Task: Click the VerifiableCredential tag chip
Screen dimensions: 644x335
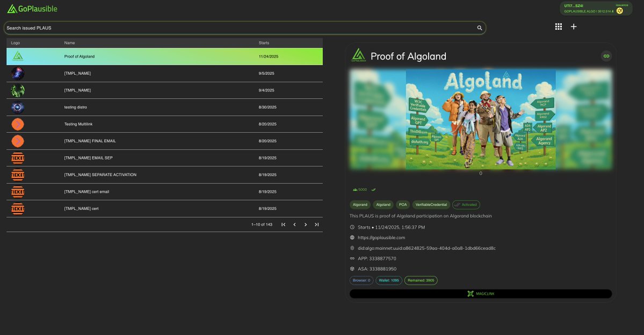Action: click(431, 205)
